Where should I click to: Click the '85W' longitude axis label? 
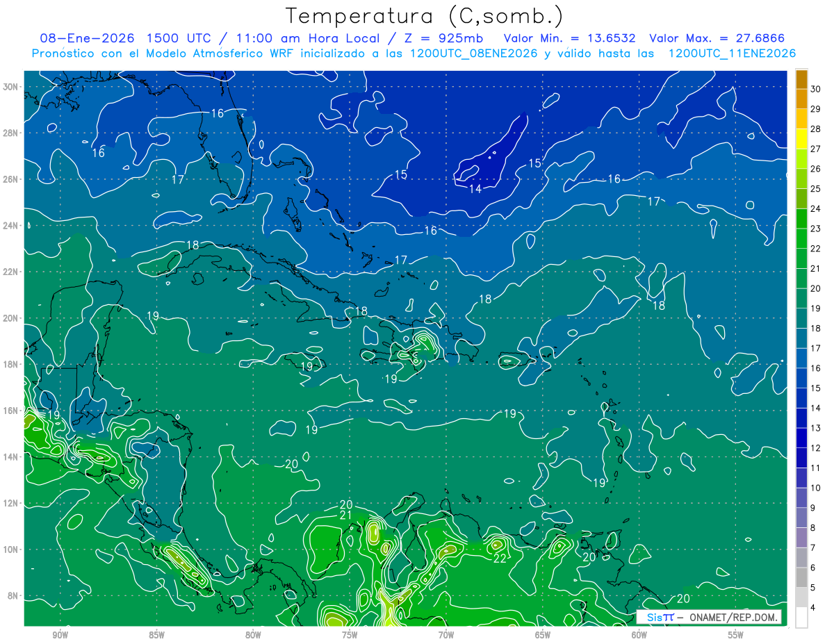(156, 635)
